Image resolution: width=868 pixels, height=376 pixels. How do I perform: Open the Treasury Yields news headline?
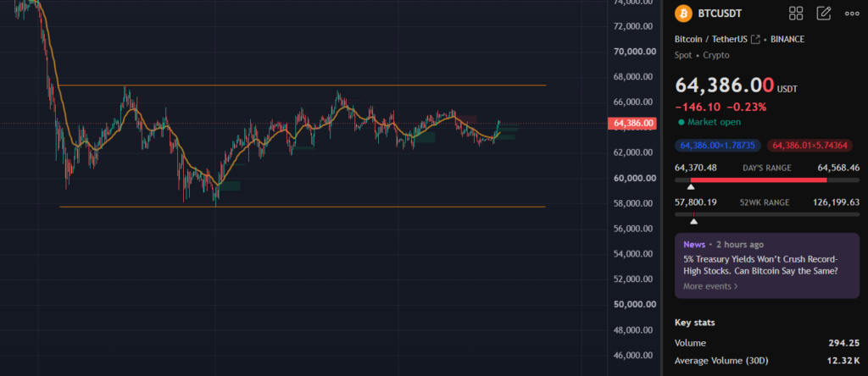(x=761, y=265)
